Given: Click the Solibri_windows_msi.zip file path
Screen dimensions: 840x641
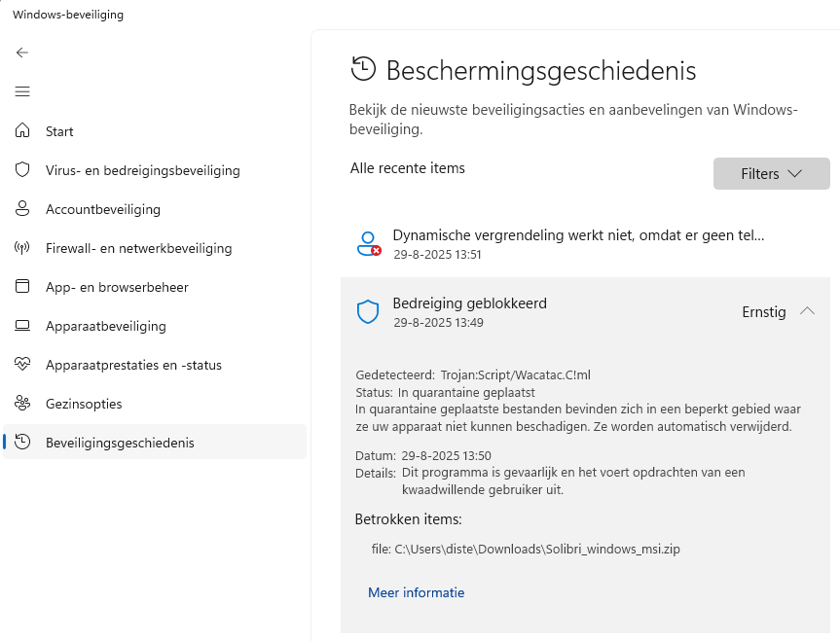Looking at the screenshot, I should (x=537, y=549).
